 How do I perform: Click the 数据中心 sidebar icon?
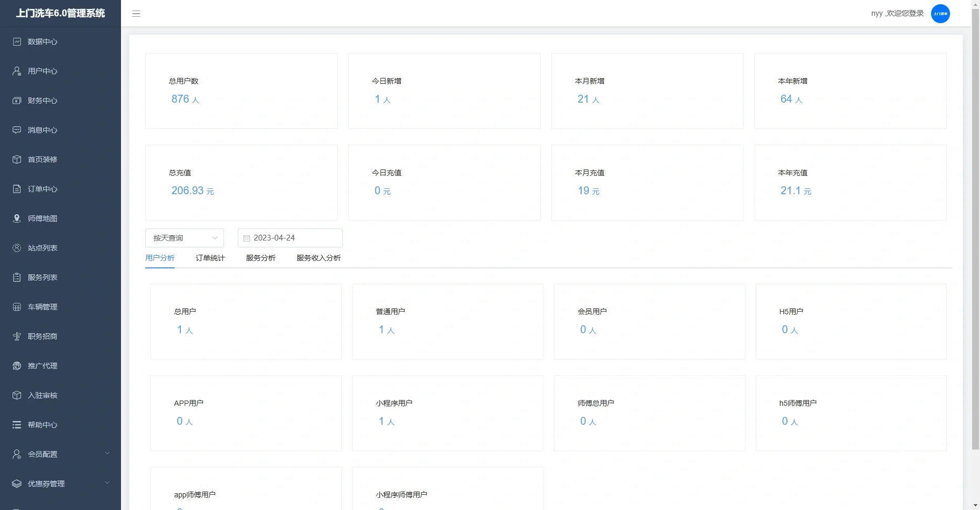pyautogui.click(x=17, y=42)
